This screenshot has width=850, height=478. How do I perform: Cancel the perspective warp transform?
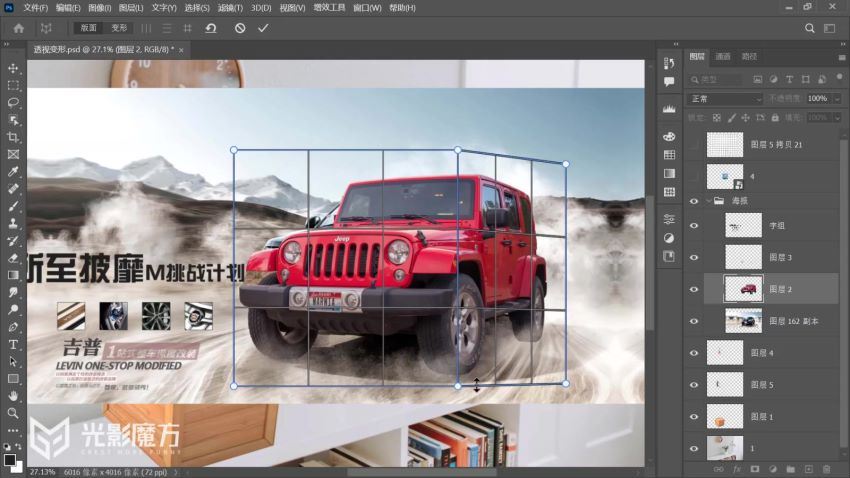coord(240,28)
